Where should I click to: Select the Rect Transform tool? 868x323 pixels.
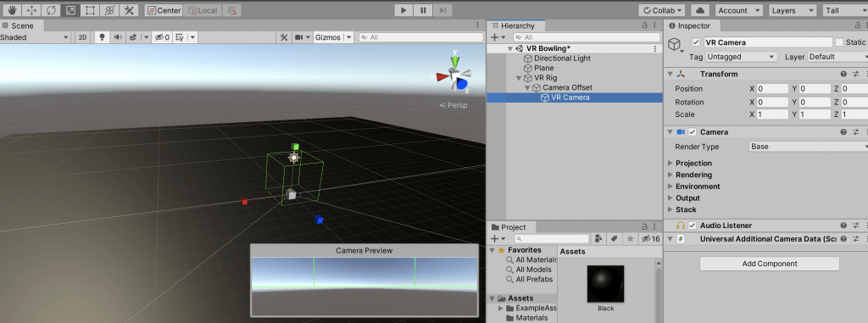click(x=90, y=10)
